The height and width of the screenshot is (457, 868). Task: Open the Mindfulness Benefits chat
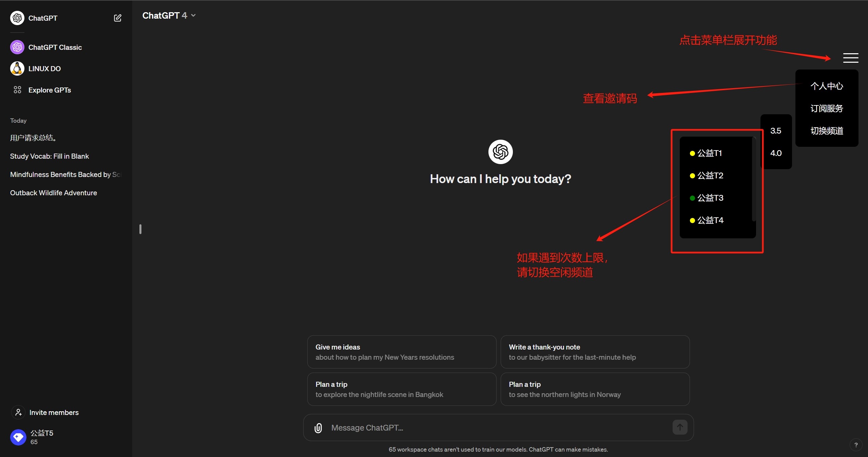click(66, 175)
